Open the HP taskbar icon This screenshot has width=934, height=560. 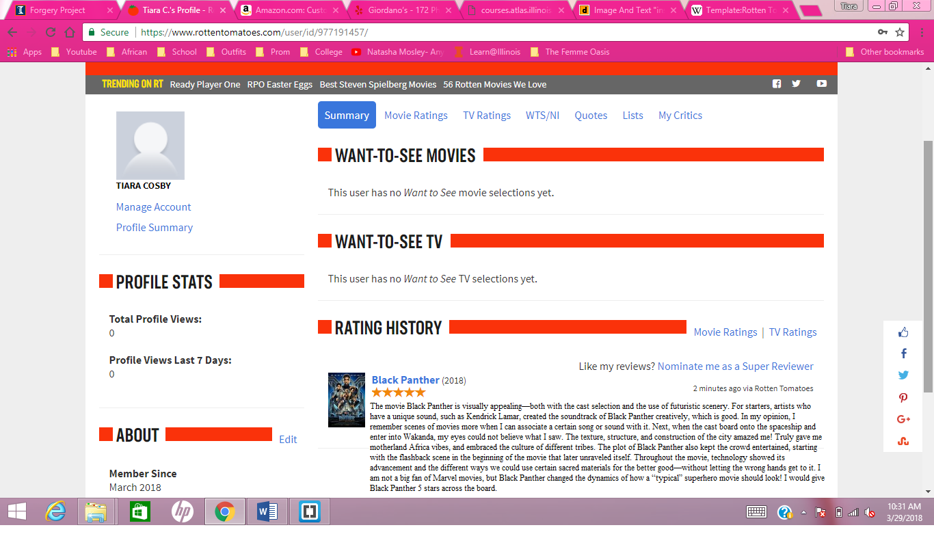(x=182, y=511)
